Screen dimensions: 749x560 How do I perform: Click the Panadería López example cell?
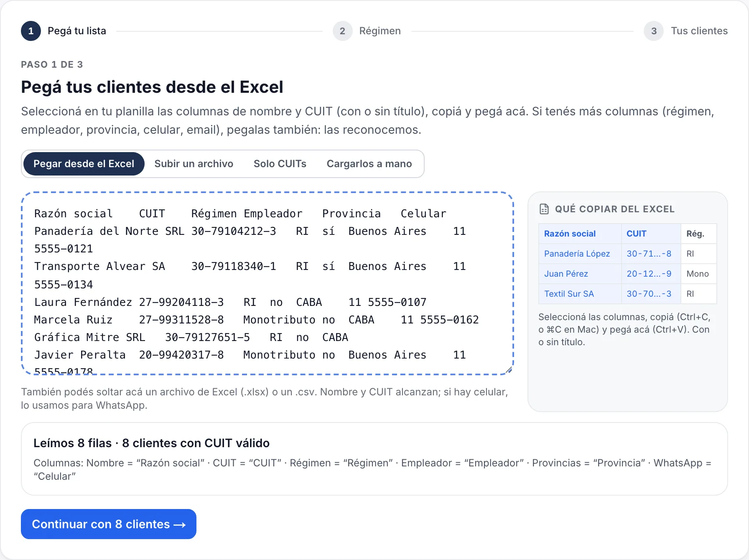[580, 254]
